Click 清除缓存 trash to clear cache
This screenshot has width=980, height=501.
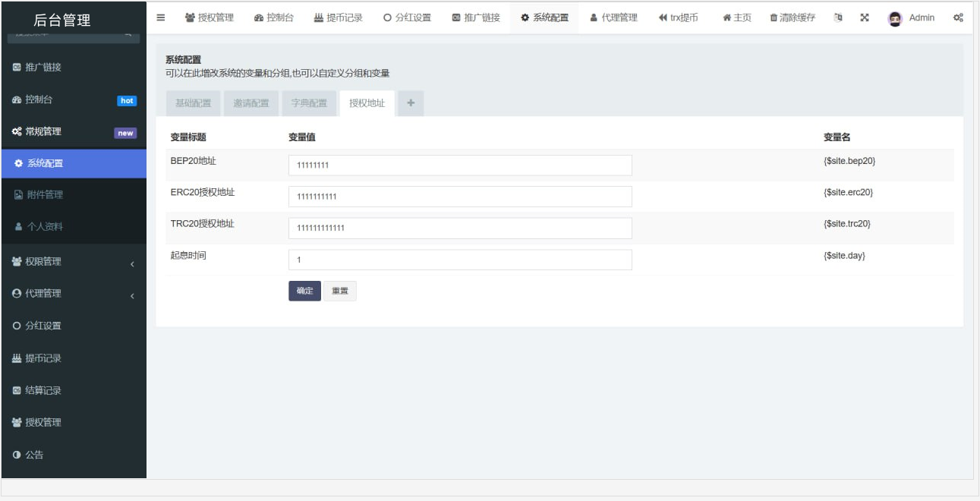tap(793, 17)
